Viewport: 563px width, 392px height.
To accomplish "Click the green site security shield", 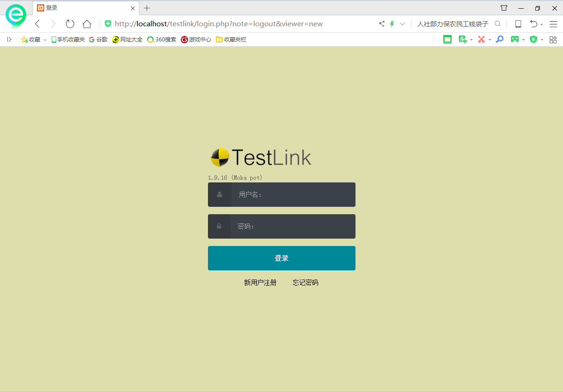I will (108, 24).
